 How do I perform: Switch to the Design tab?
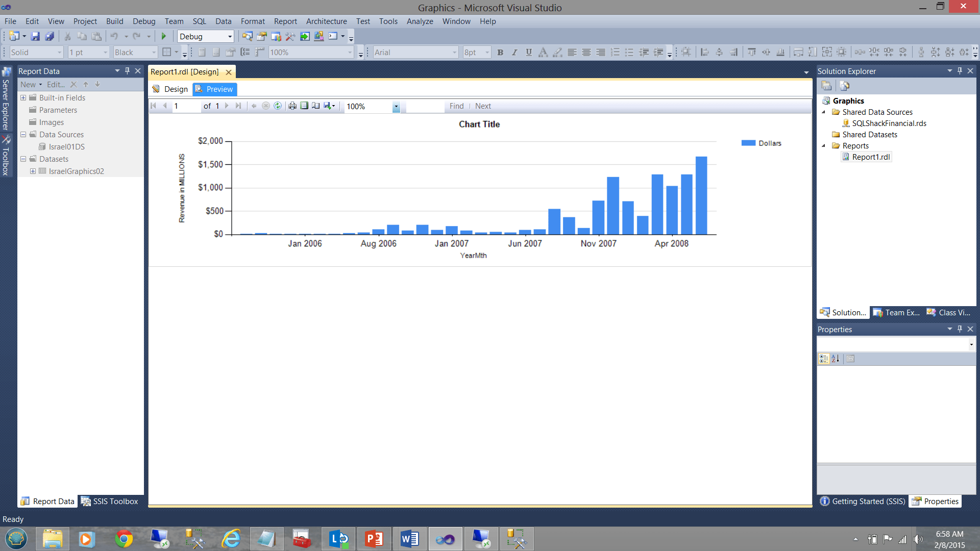pyautogui.click(x=170, y=89)
